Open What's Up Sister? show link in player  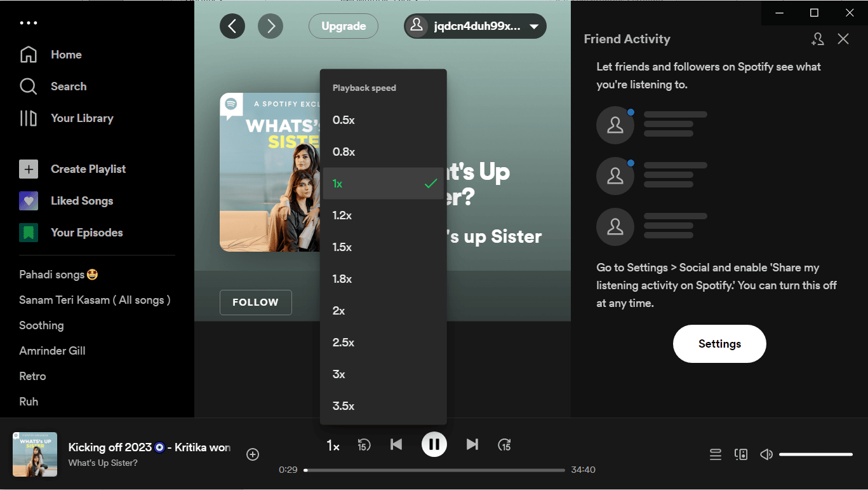pos(103,463)
